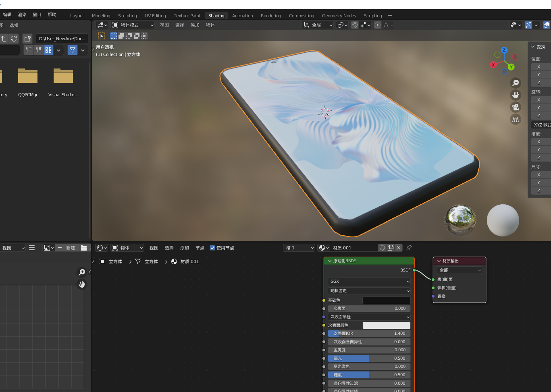
Task: Select the QQPCMgr folder
Action: (28, 82)
